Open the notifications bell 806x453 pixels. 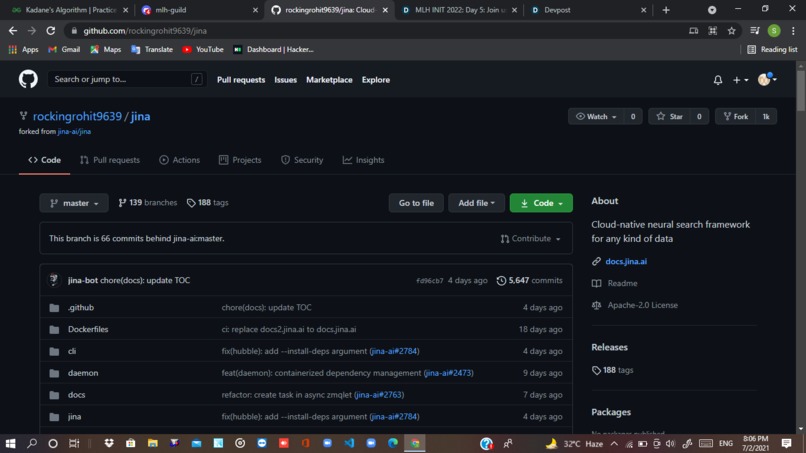(x=718, y=80)
